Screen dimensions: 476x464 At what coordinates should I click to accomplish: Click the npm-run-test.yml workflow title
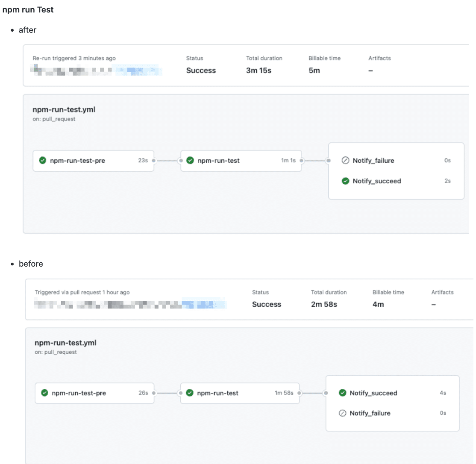pyautogui.click(x=65, y=109)
